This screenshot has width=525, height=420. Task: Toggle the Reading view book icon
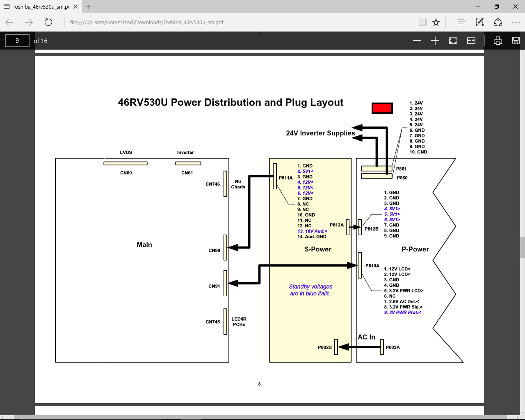[423, 22]
